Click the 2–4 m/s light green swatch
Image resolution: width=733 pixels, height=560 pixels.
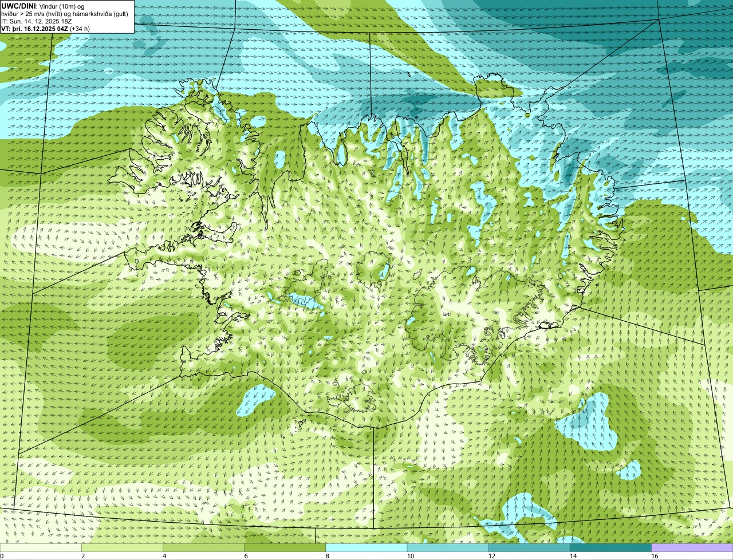click(123, 548)
